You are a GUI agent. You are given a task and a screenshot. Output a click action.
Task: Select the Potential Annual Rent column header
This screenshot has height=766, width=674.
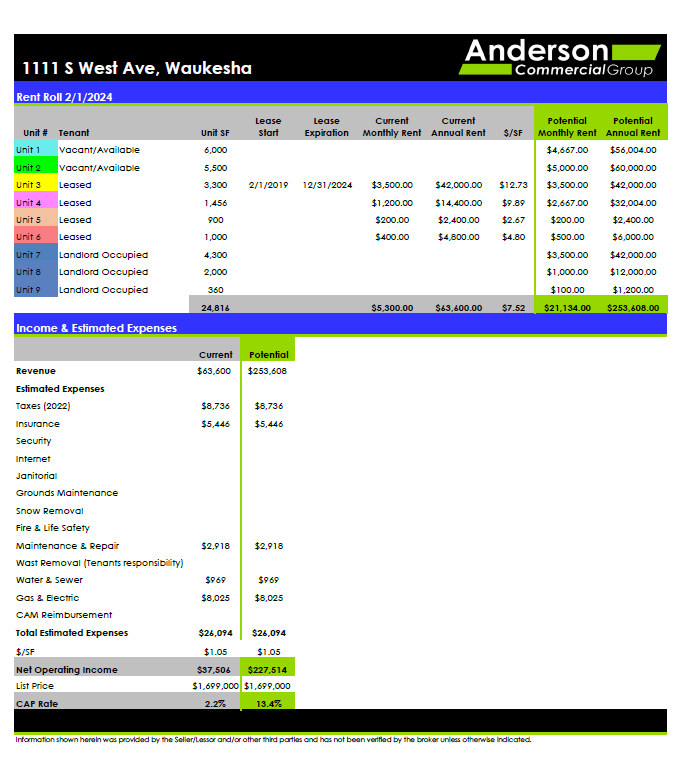(632, 127)
